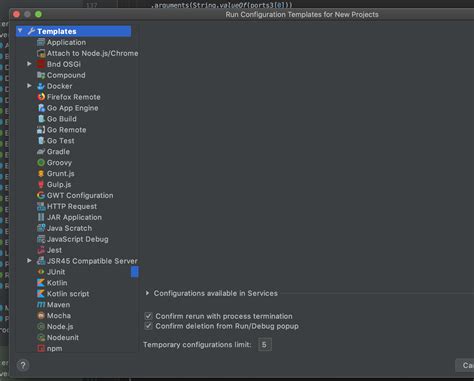Select the "Kotlin script" row text
Viewport: 474px width, 381px height.
pos(68,294)
